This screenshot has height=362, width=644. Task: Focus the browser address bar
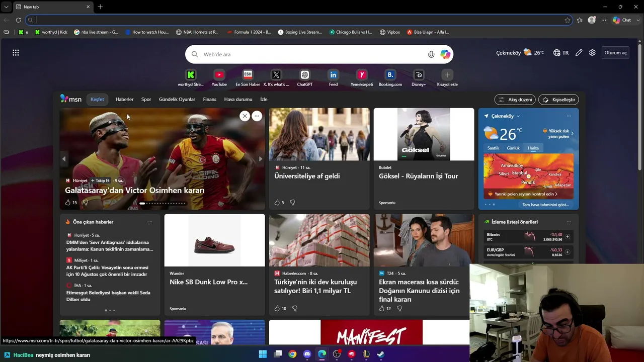[298, 20]
